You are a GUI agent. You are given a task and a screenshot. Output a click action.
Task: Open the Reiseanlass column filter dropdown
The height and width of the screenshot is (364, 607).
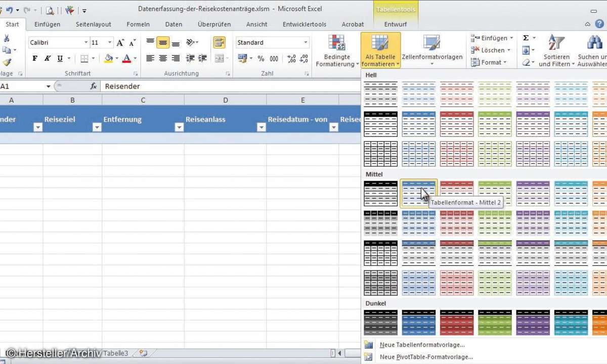262,127
